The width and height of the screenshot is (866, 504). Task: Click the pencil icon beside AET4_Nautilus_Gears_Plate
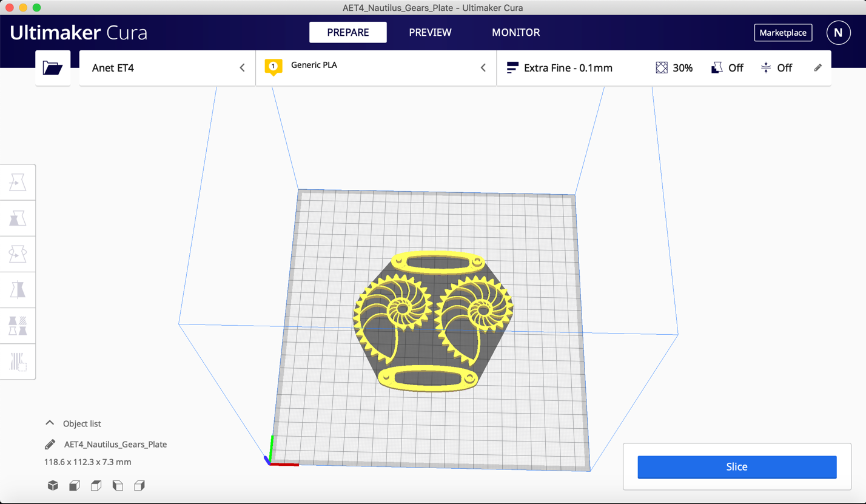[x=50, y=445]
